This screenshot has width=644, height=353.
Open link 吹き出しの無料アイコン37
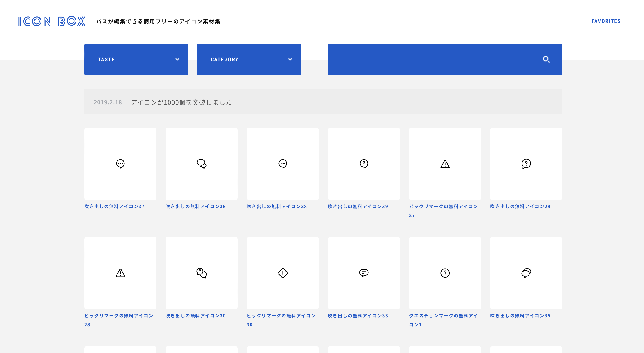(114, 206)
